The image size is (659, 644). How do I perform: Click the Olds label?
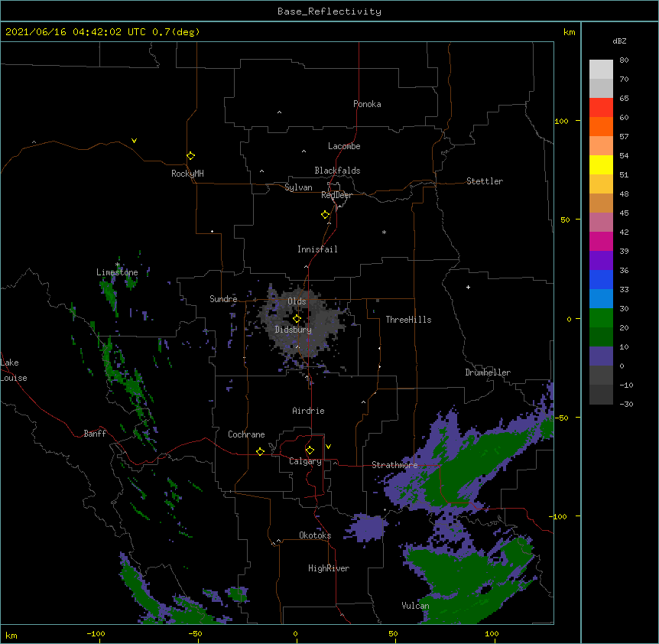coord(297,301)
